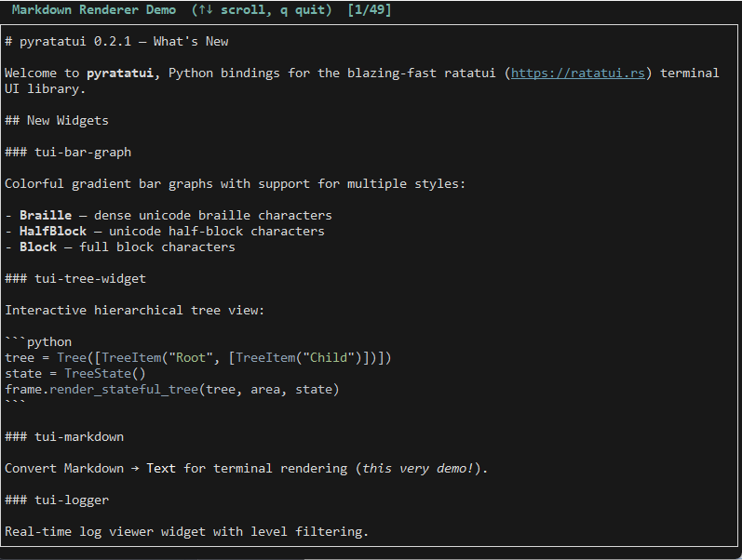The width and height of the screenshot is (742, 560).
Task: Select heading '# pyratatui 0.2.1 — What's New'
Action: (x=116, y=42)
